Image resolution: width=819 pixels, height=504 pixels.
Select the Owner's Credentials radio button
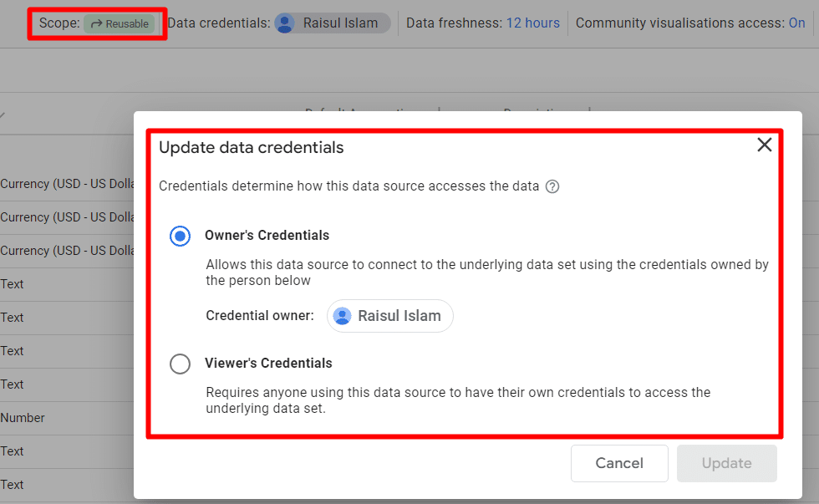click(180, 236)
